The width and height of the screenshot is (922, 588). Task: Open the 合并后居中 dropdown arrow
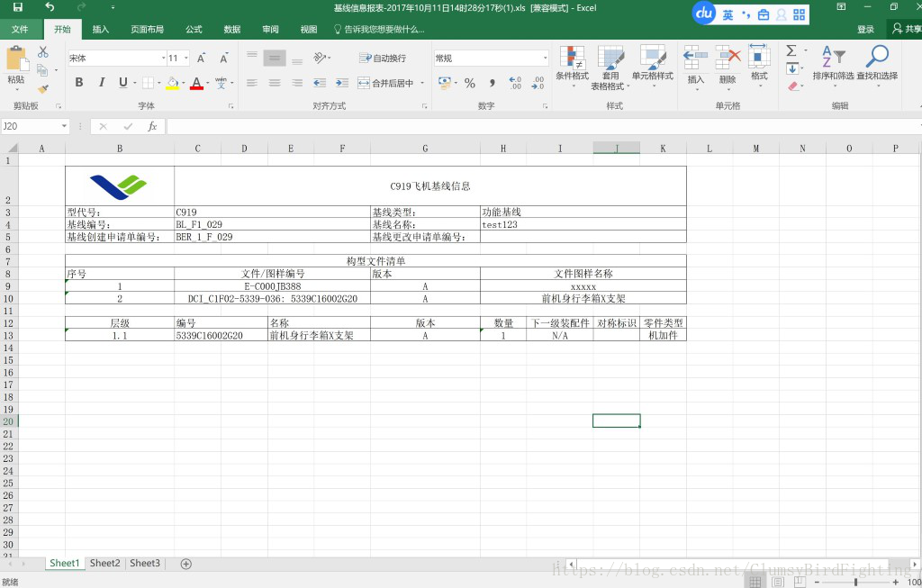pyautogui.click(x=422, y=83)
